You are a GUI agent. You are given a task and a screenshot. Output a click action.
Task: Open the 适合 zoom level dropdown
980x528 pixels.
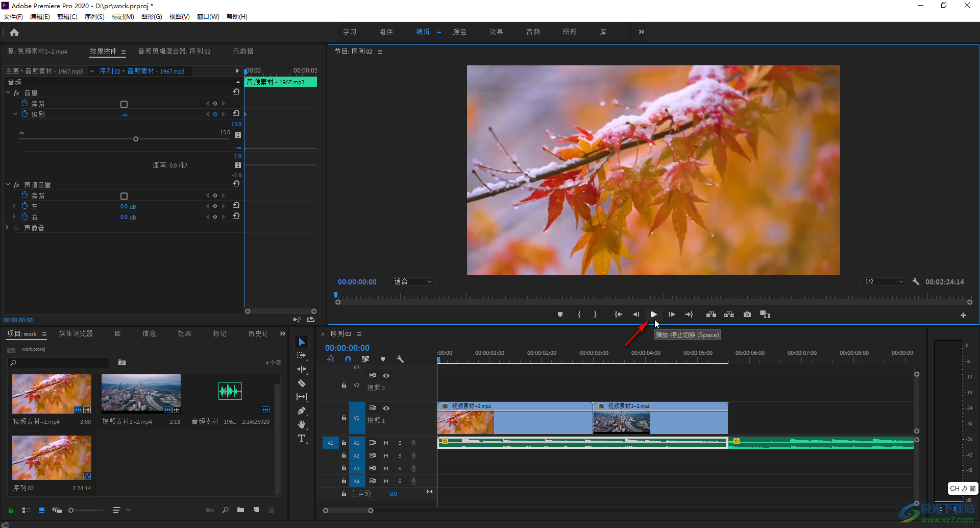click(412, 281)
